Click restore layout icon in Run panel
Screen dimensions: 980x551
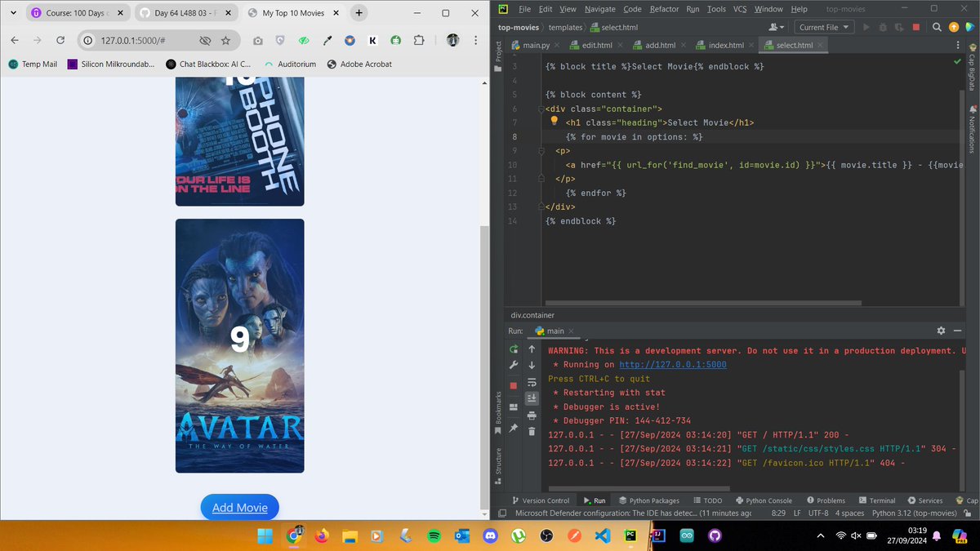[x=513, y=407]
